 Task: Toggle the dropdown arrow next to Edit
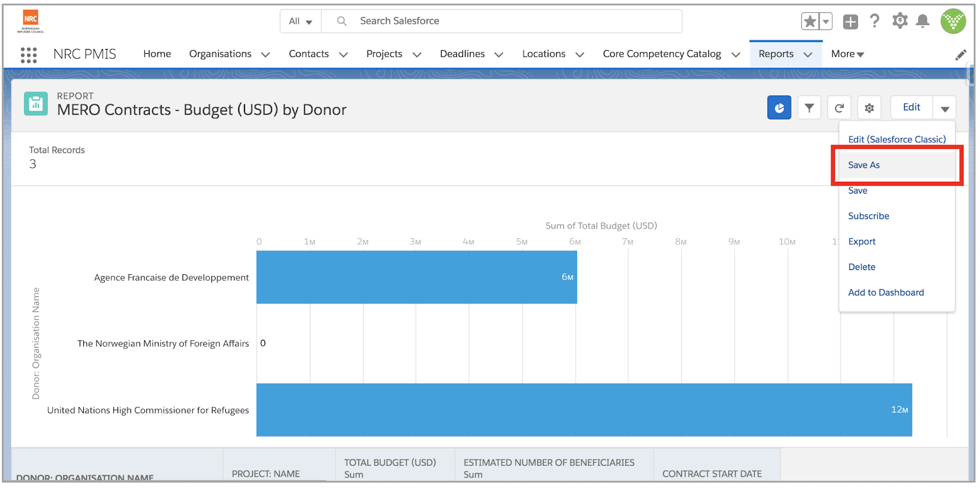click(x=944, y=108)
